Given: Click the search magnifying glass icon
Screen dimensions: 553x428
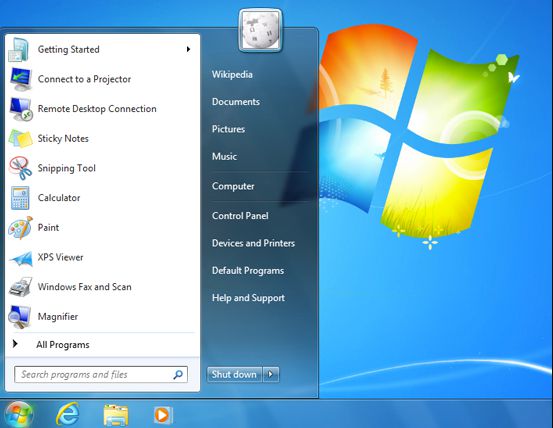Looking at the screenshot, I should [178, 374].
